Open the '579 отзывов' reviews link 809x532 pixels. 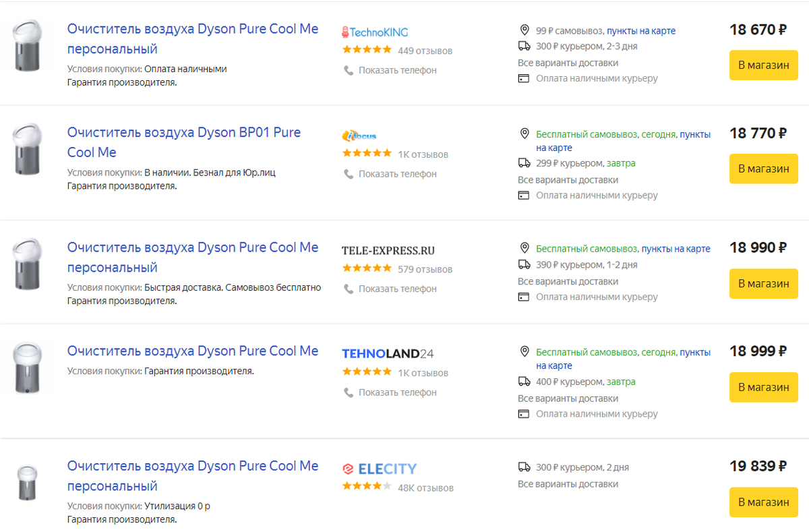(x=425, y=270)
